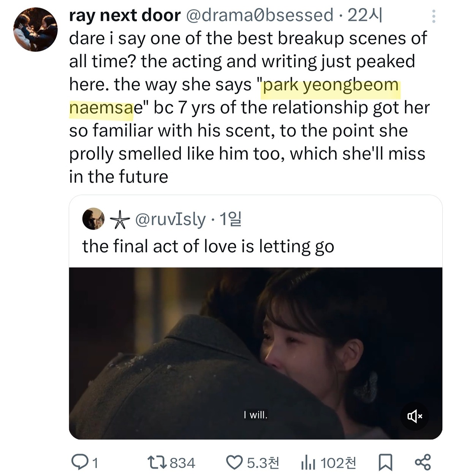Open the quoted tweet's small avatar
Image resolution: width=456 pixels, height=476 pixels.
click(93, 219)
